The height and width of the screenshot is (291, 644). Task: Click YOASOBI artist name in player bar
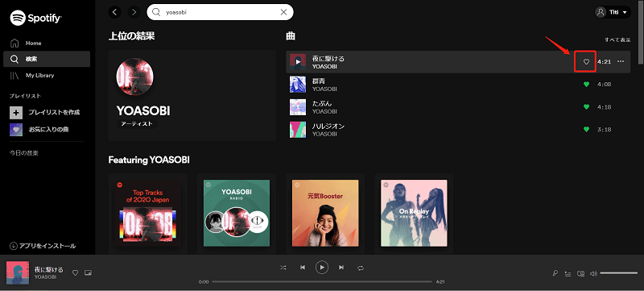coord(46,277)
